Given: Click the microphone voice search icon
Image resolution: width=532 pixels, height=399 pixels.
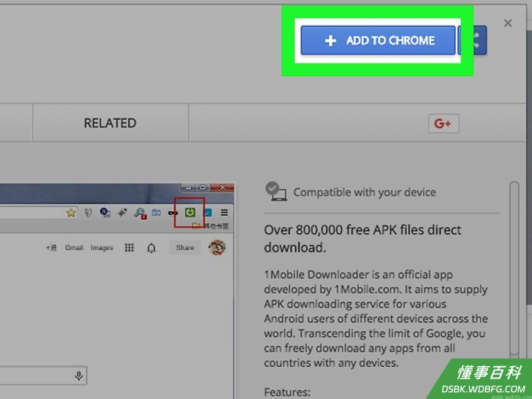Looking at the screenshot, I should tap(79, 376).
